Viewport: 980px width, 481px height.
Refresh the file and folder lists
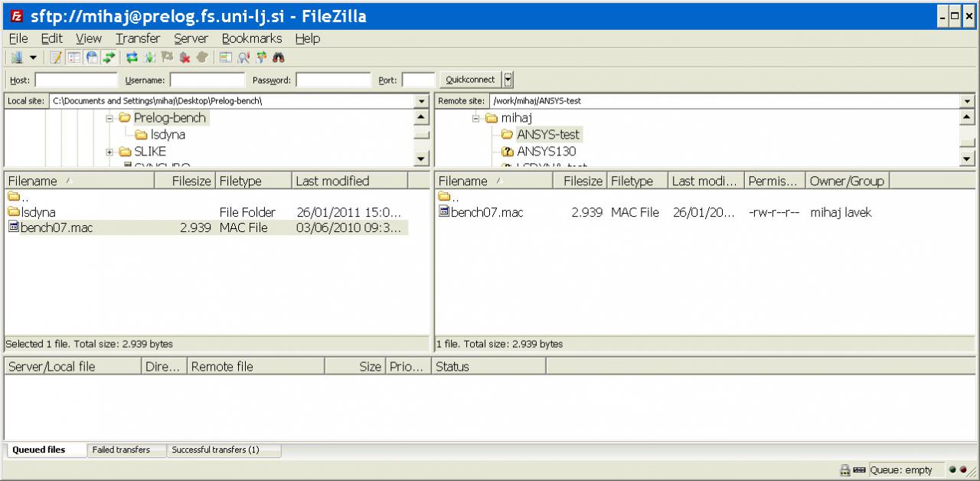[132, 57]
